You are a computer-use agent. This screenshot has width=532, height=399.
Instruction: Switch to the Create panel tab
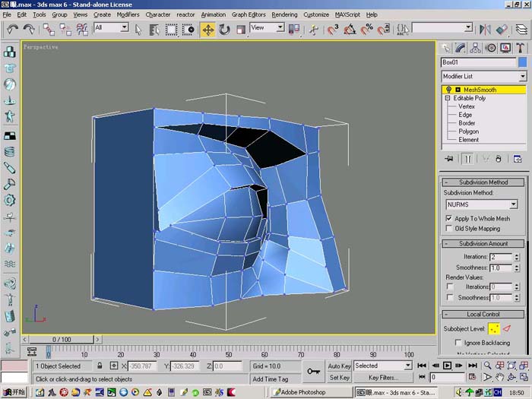pos(446,48)
